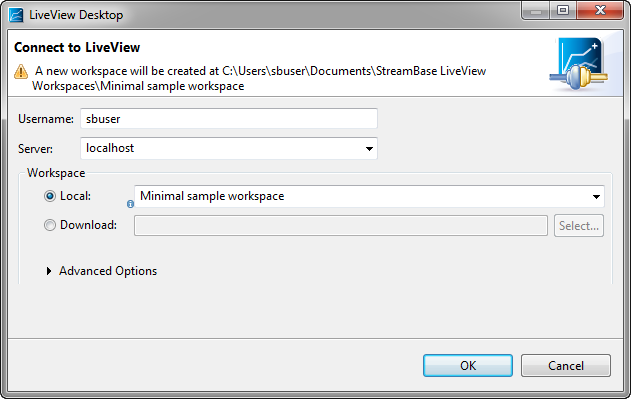This screenshot has height=399, width=631.
Task: Click the LiveView connection plug graphic
Action: click(579, 64)
